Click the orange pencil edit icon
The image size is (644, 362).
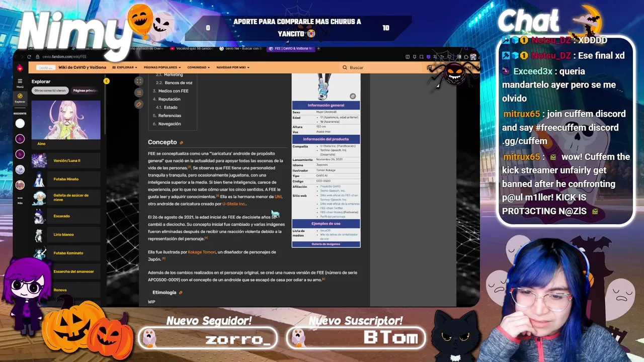point(139,104)
